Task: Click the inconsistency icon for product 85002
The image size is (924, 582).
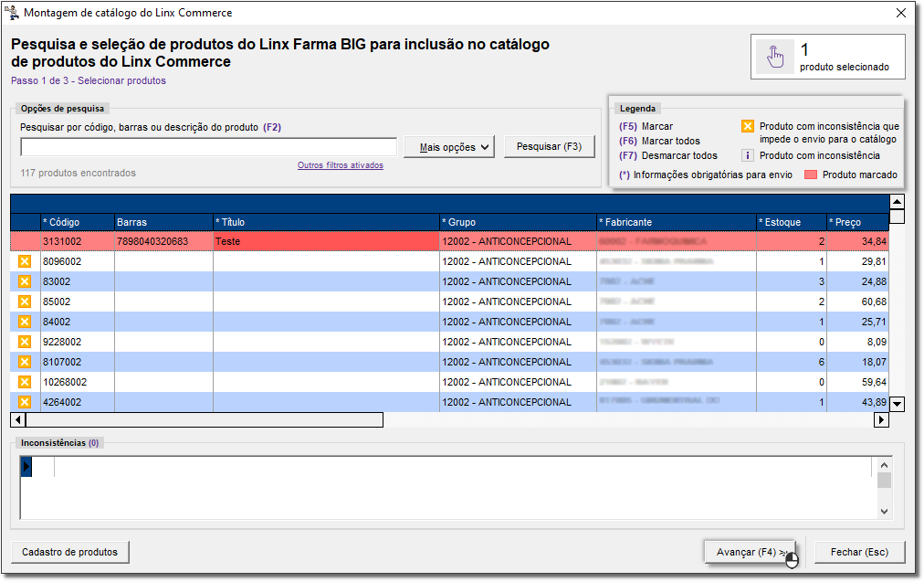Action: point(25,302)
